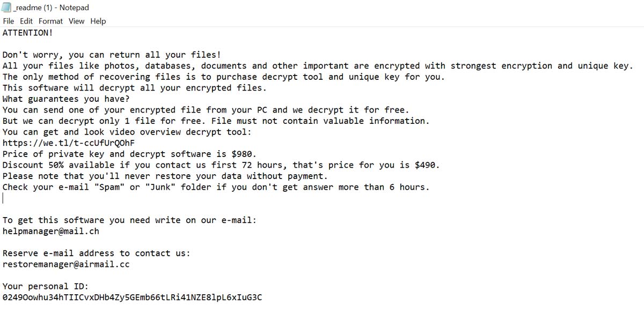The image size is (644, 335).
Task: Click the helpmanager@mail.ch email address
Action: 51,232
